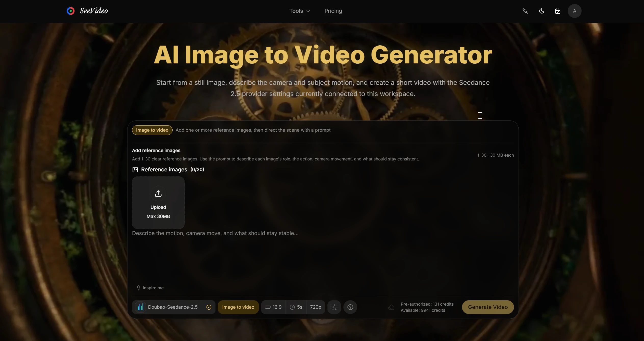Click the SeeVideo logo icon
Screen dimensions: 644x341
point(71,11)
